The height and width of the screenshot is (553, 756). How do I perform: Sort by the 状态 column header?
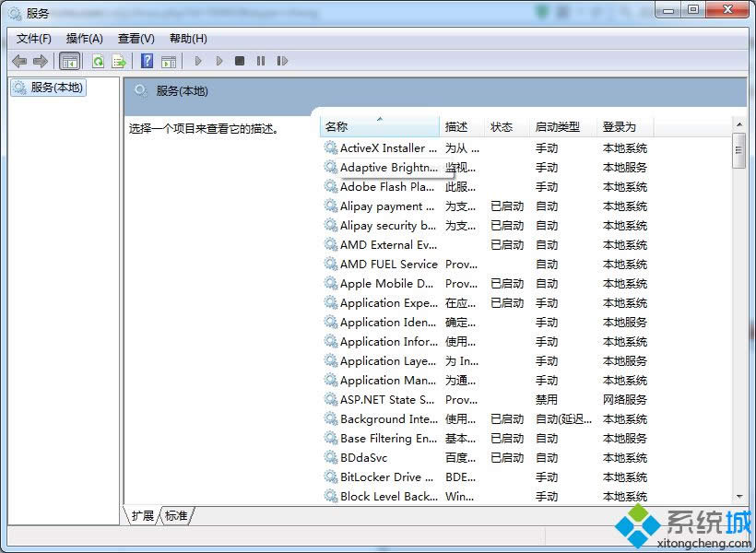click(507, 127)
